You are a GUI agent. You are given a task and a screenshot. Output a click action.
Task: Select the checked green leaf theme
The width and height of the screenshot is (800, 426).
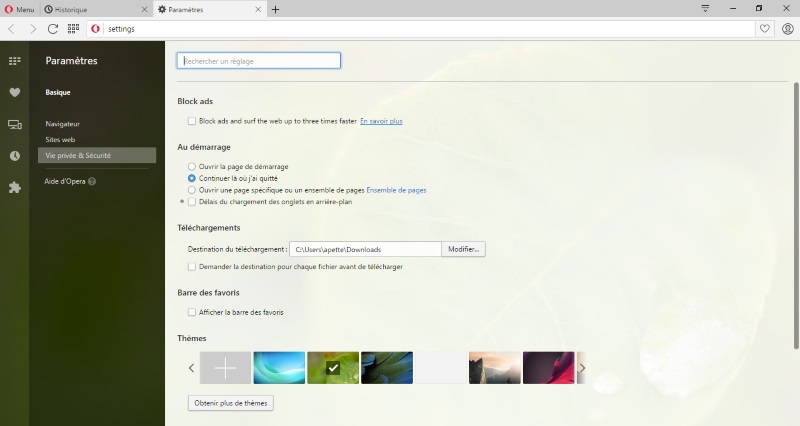point(333,367)
